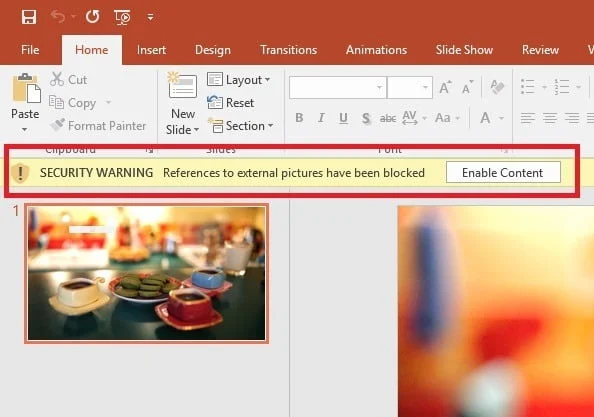Expand the Paste options arrow
The image size is (594, 417).
[x=25, y=130]
